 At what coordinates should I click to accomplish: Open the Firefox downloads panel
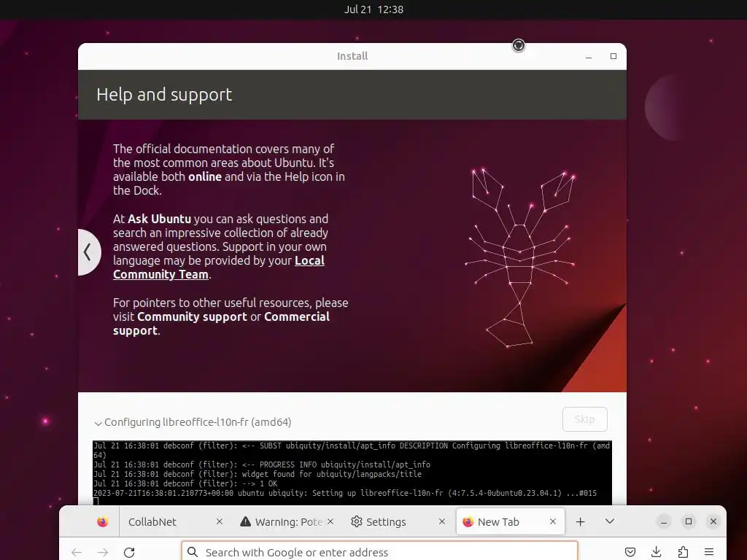pos(657,553)
